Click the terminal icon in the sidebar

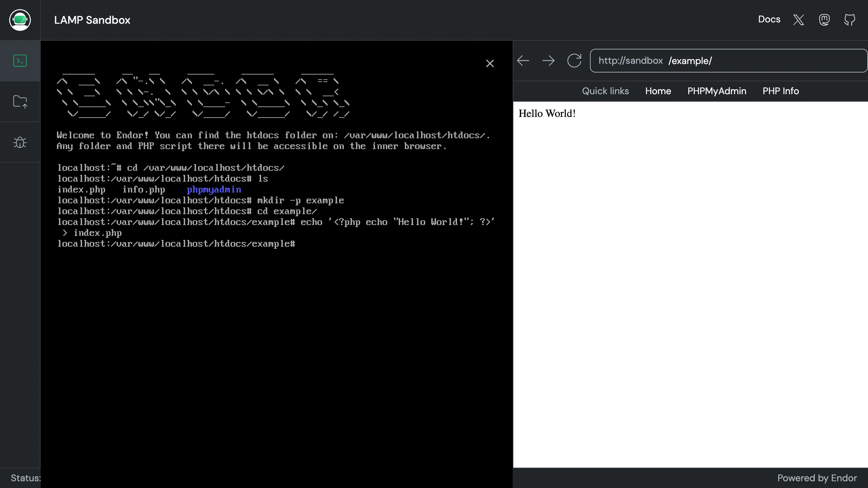point(20,61)
